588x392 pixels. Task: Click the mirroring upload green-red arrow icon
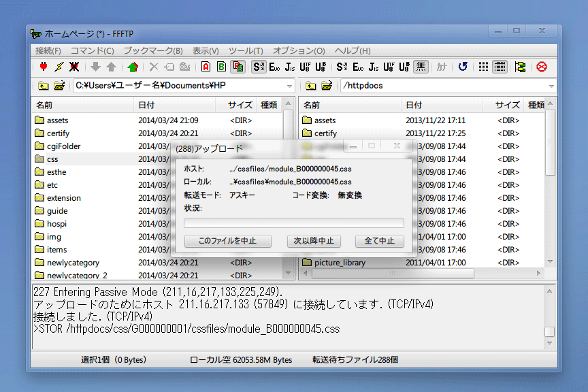pos(133,67)
